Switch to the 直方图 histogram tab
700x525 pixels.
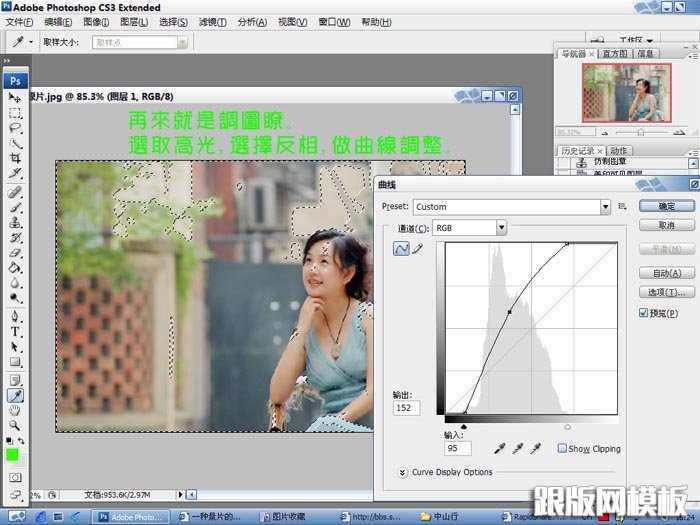616,53
